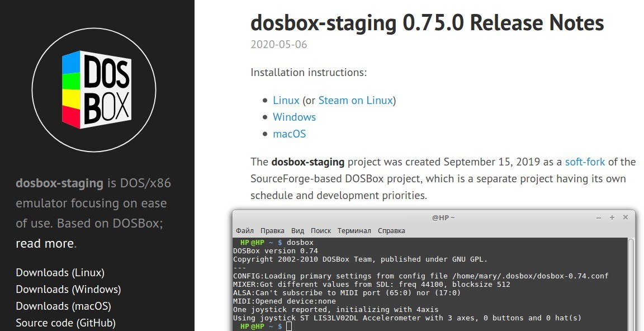644x331 pixels.
Task: Maximize the terminal window
Action: click(x=612, y=217)
